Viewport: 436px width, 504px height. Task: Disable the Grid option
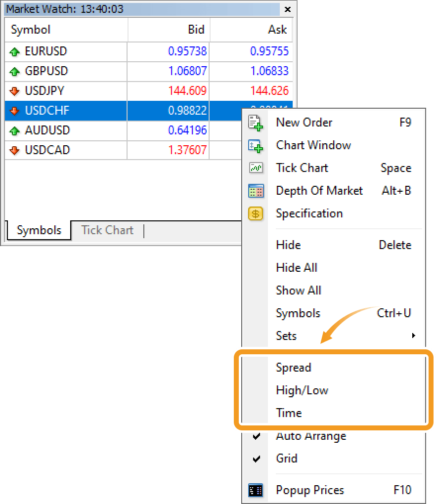tap(287, 459)
